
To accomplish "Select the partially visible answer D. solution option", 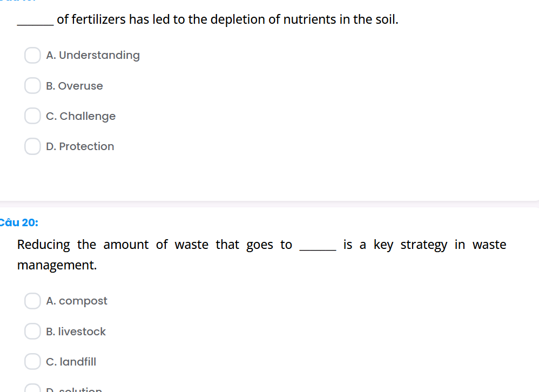I will click(32, 389).
